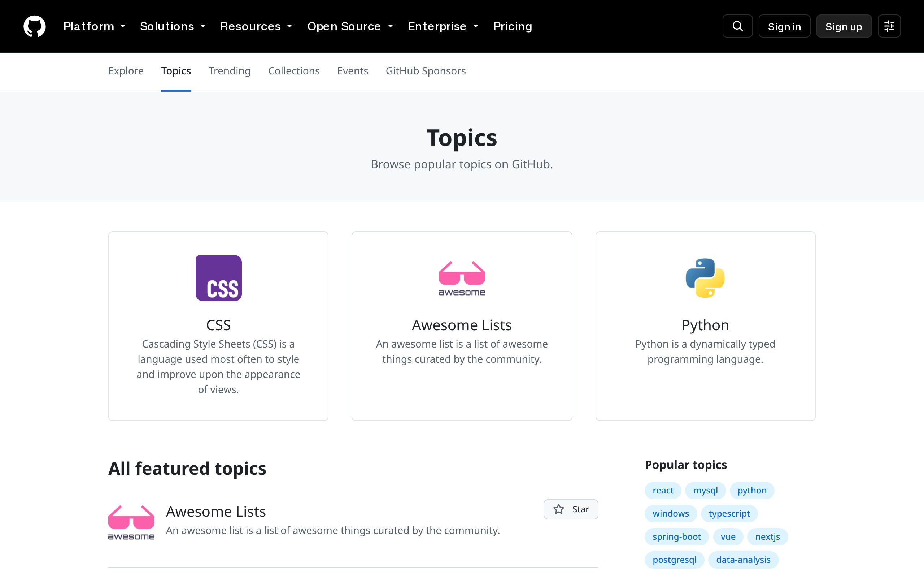Image resolution: width=924 pixels, height=578 pixels.
Task: Open the GitHub Sponsors tab
Action: 426,71
